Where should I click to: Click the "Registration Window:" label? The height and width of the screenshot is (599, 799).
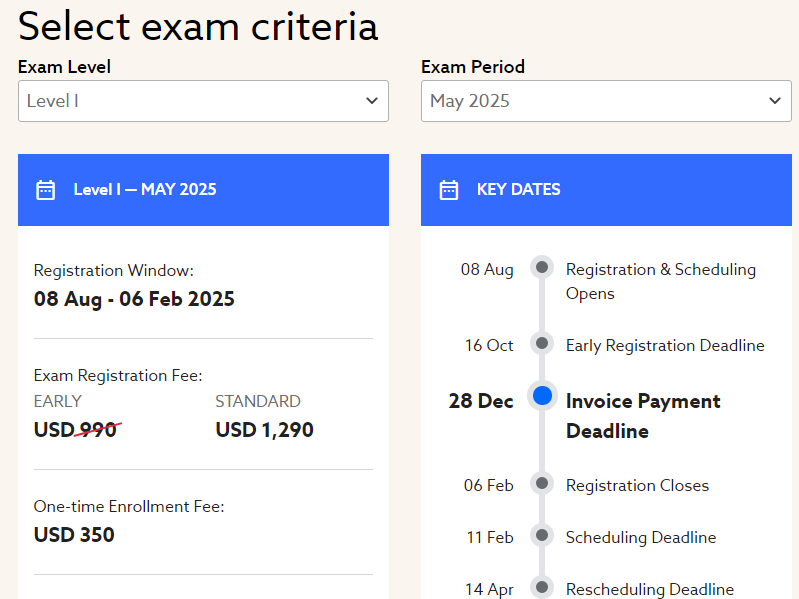(x=114, y=270)
